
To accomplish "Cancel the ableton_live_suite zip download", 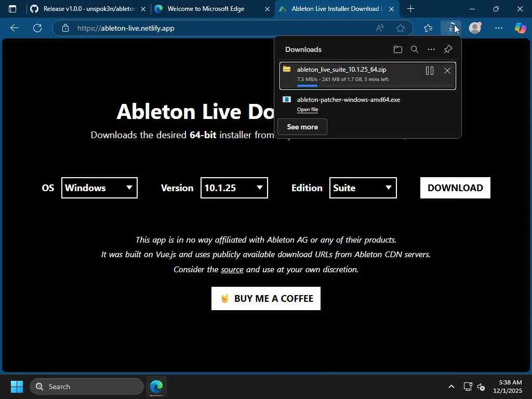I will 447,71.
